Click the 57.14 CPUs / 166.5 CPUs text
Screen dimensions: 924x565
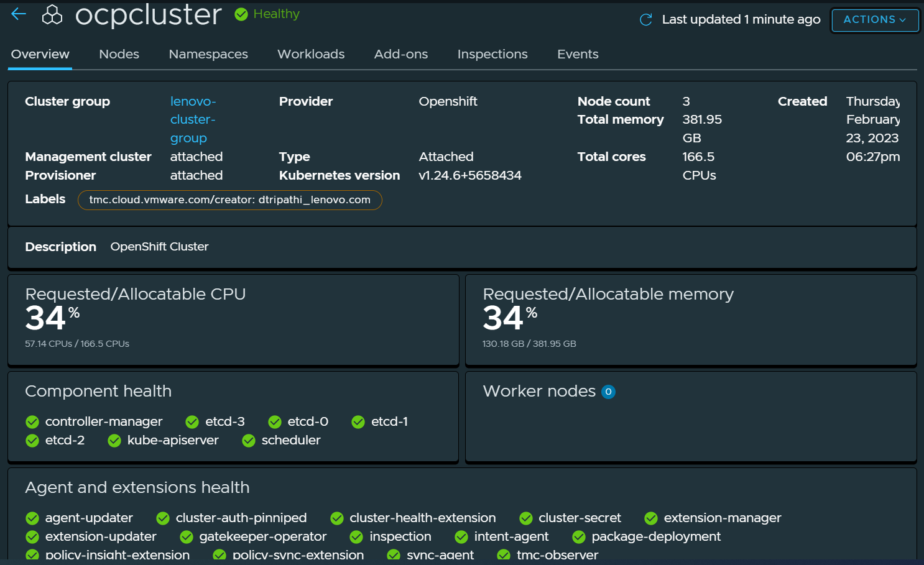[77, 344]
